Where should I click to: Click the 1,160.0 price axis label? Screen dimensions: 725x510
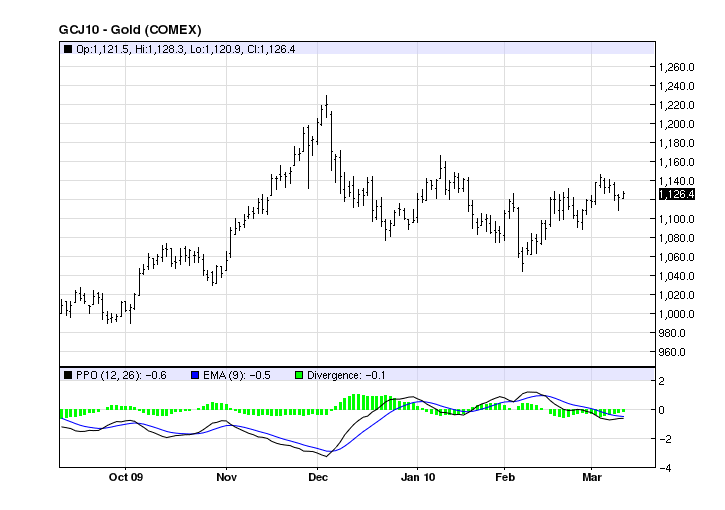[676, 162]
